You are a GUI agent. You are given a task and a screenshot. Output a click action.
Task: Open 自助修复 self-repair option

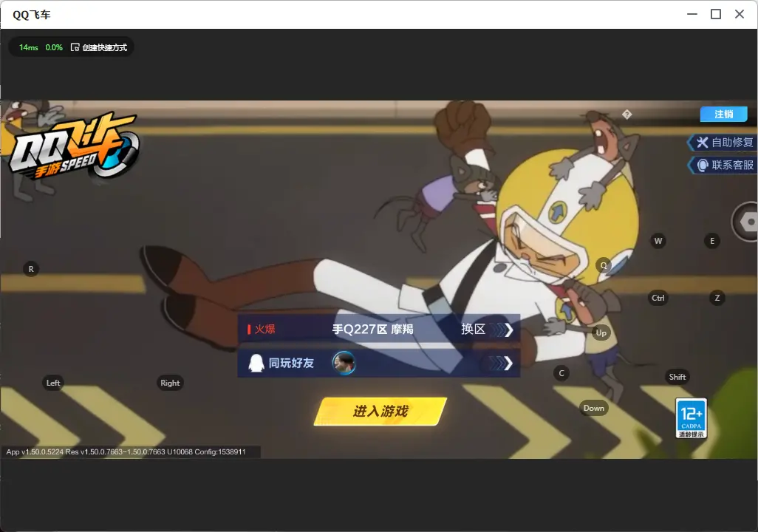point(723,142)
